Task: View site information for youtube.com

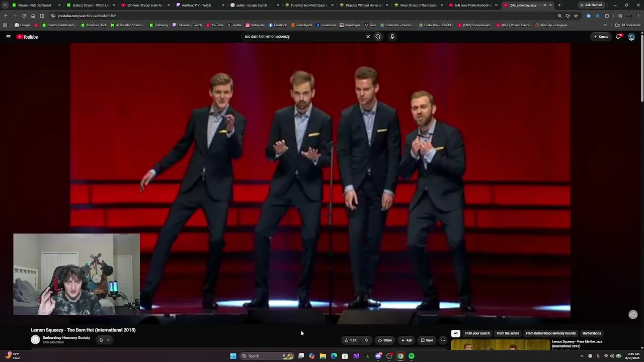Action: pos(53,16)
